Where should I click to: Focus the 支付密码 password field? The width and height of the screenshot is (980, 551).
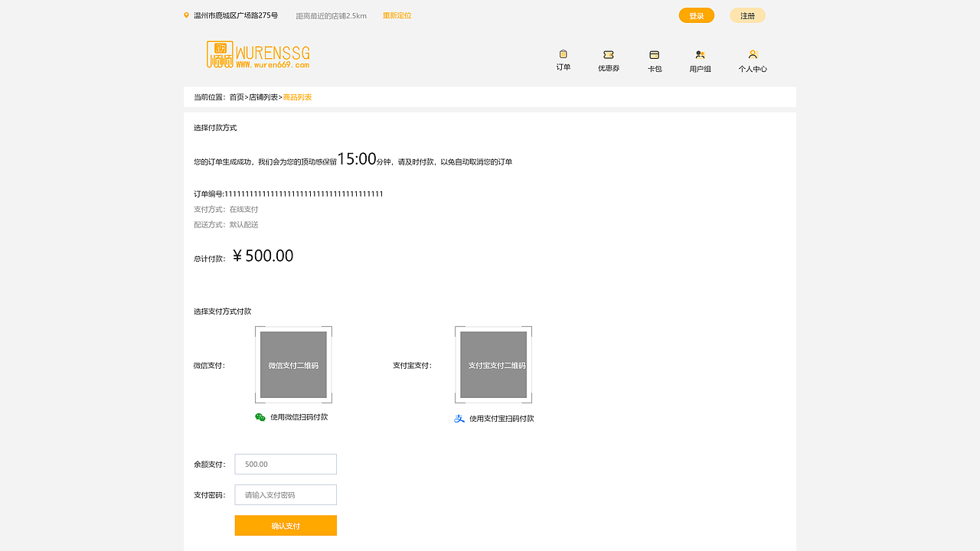pyautogui.click(x=286, y=495)
